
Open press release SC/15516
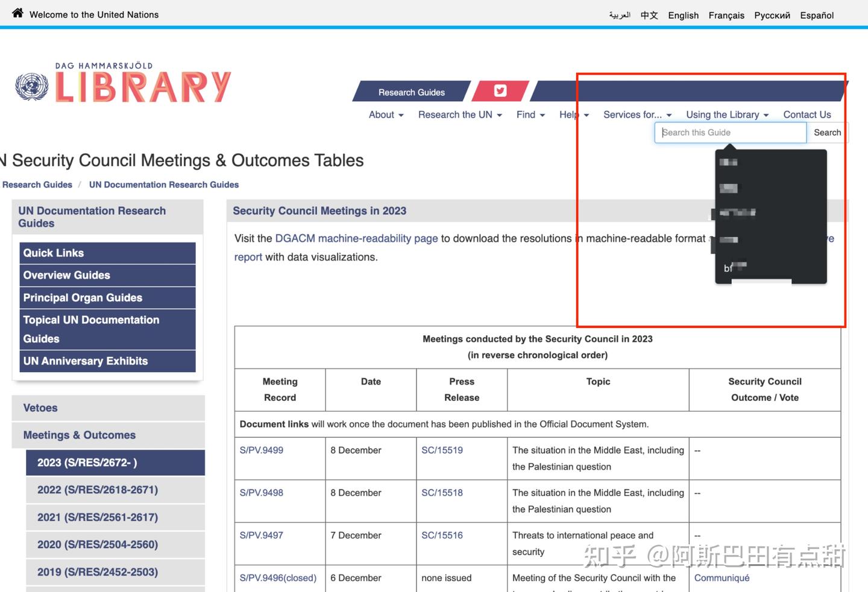[442, 535]
